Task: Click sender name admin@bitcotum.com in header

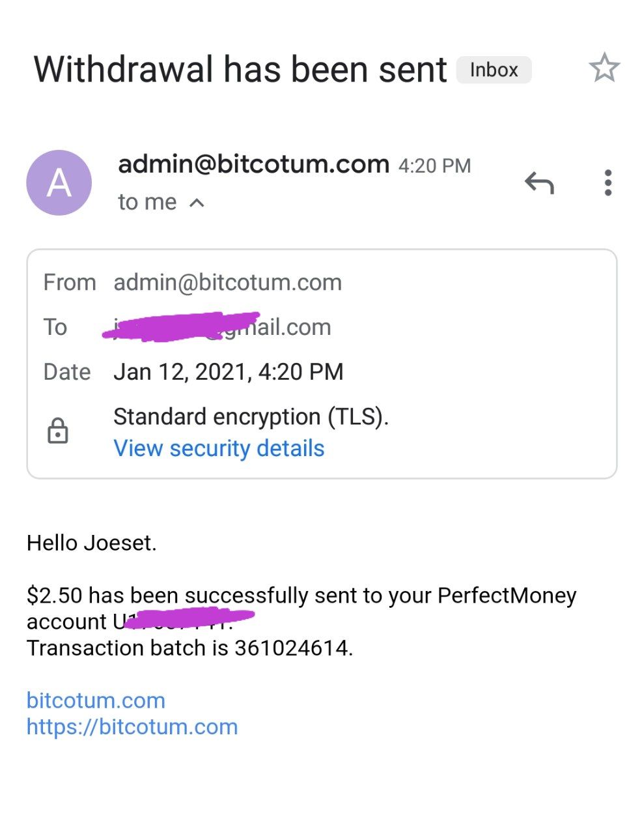Action: click(253, 164)
